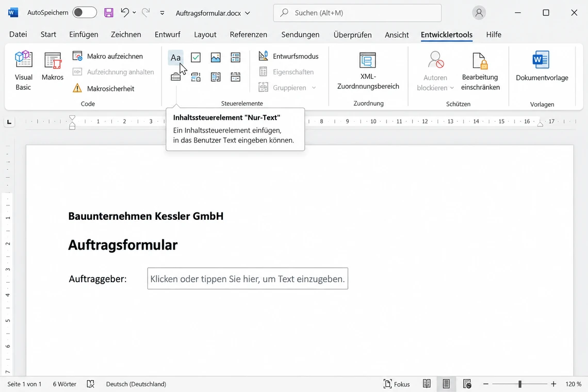Image resolution: width=588 pixels, height=392 pixels.
Task: Open the Visual Basic editor
Action: pyautogui.click(x=23, y=71)
